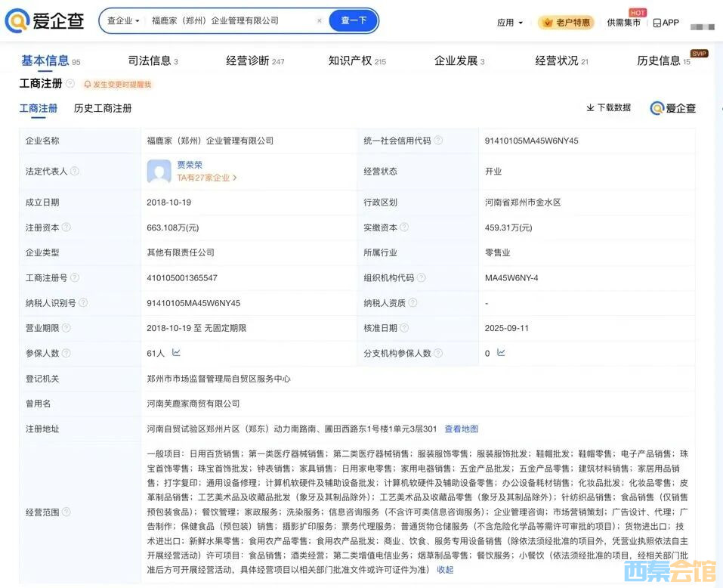Click the help icon next to 法定代表人
Image resolution: width=723 pixels, height=588 pixels.
pyautogui.click(x=75, y=172)
